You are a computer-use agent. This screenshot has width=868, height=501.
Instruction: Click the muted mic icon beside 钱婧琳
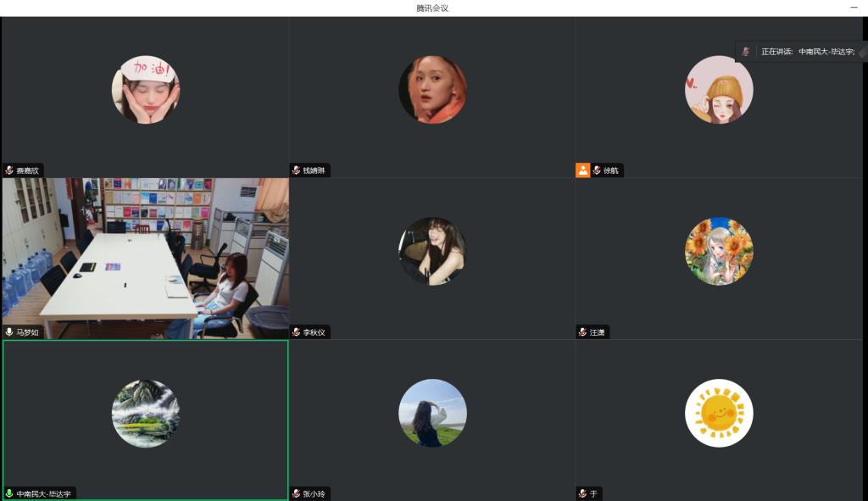[x=296, y=170]
